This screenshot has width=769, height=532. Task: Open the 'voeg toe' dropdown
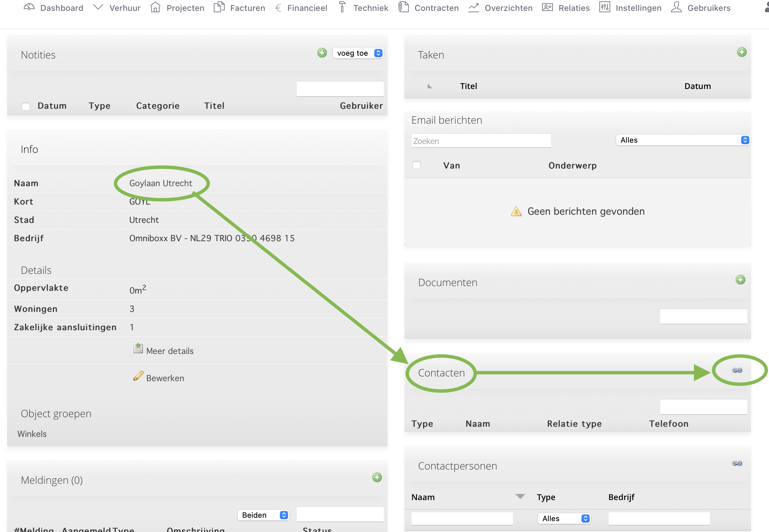pos(358,53)
